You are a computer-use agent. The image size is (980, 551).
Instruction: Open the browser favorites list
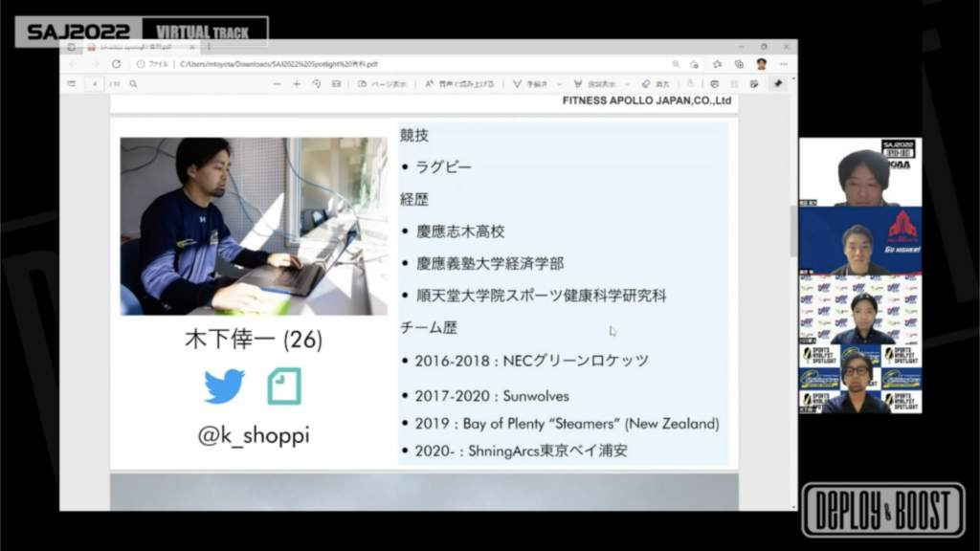[x=718, y=64]
